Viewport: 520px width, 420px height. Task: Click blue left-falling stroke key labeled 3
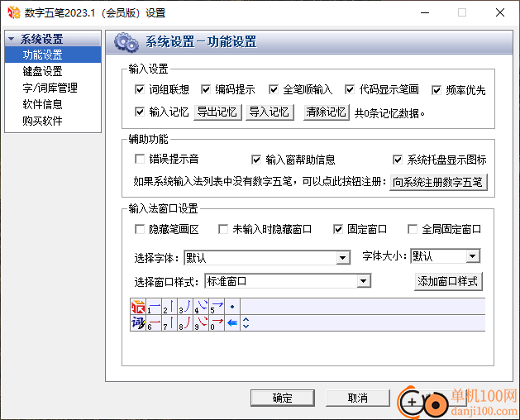[185, 307]
